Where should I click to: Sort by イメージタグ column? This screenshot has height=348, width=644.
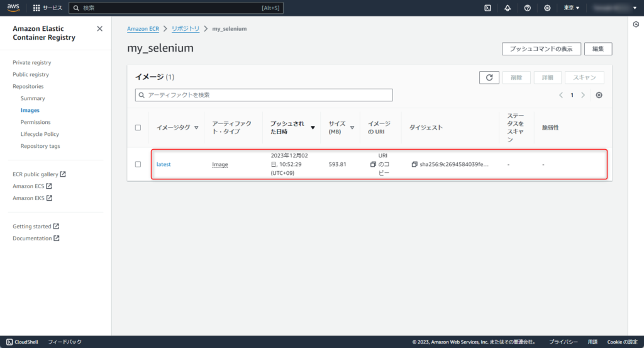click(177, 128)
